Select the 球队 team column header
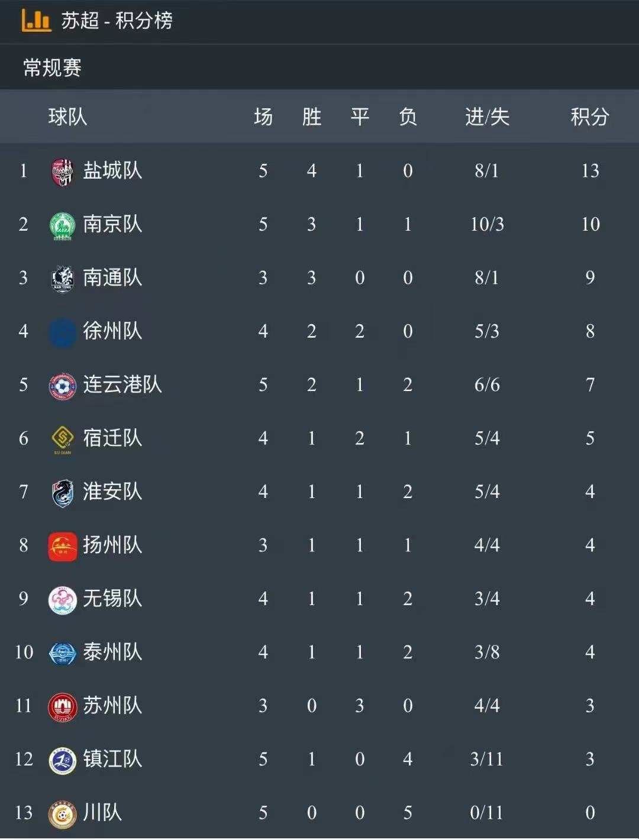 (x=67, y=117)
